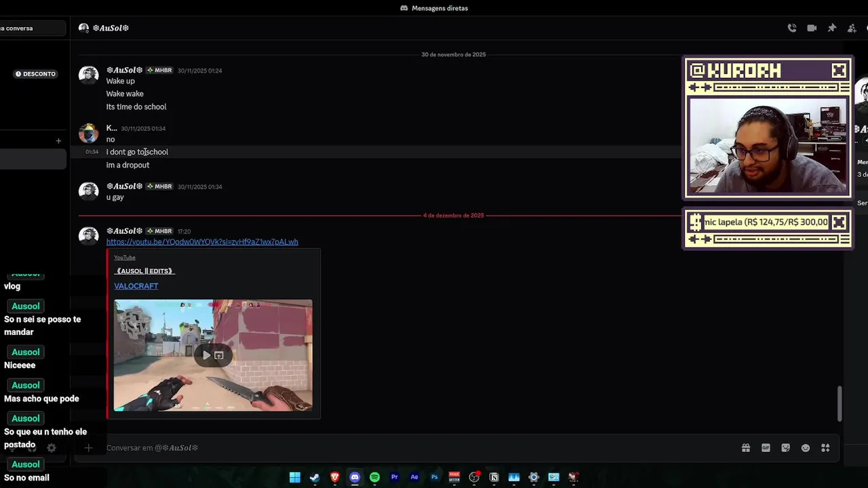Click the '30 de novembro de 2025' date divider
Image resolution: width=868 pixels, height=488 pixels.
[454, 54]
